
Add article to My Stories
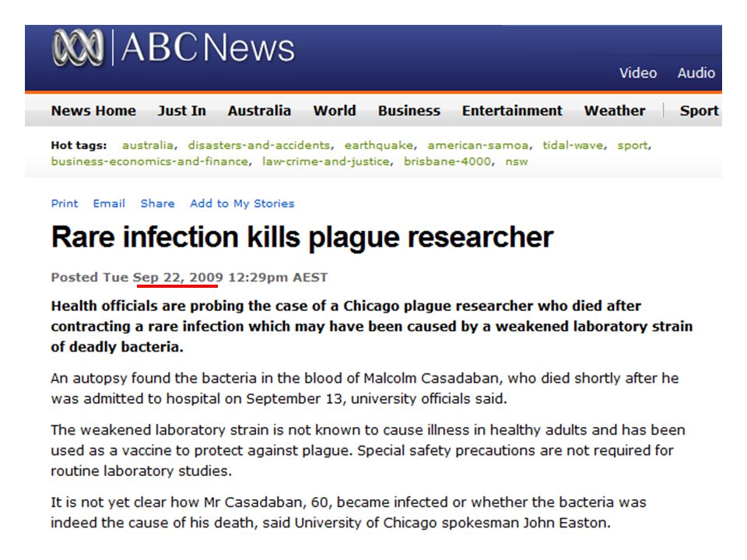pyautogui.click(x=242, y=203)
